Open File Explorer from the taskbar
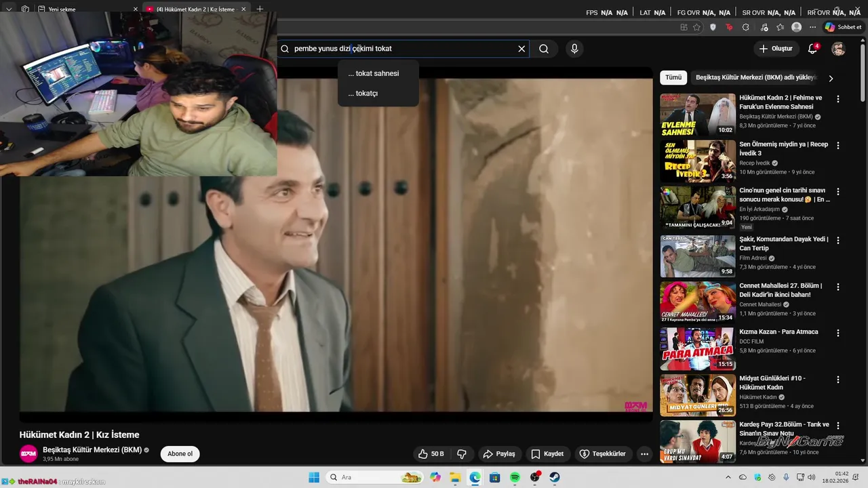This screenshot has height=488, width=868. [455, 477]
